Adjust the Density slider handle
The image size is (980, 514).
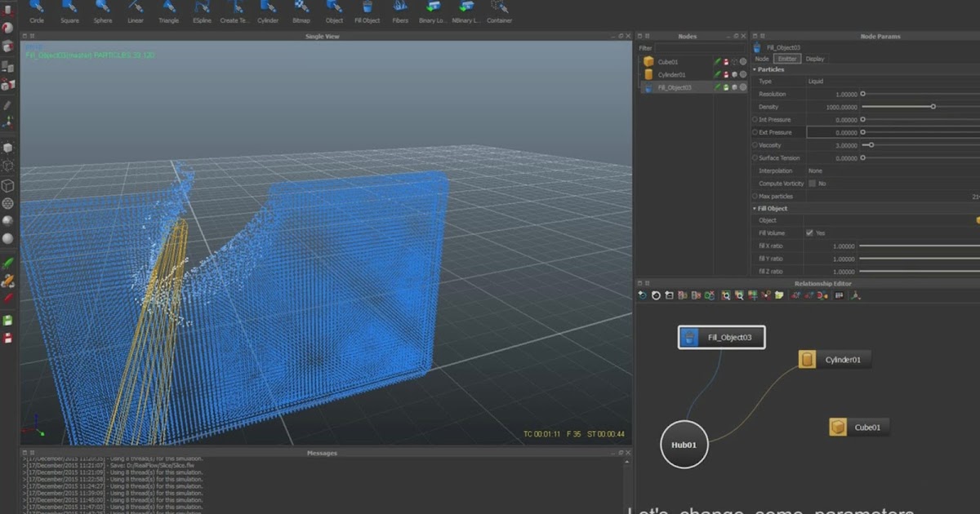click(933, 107)
